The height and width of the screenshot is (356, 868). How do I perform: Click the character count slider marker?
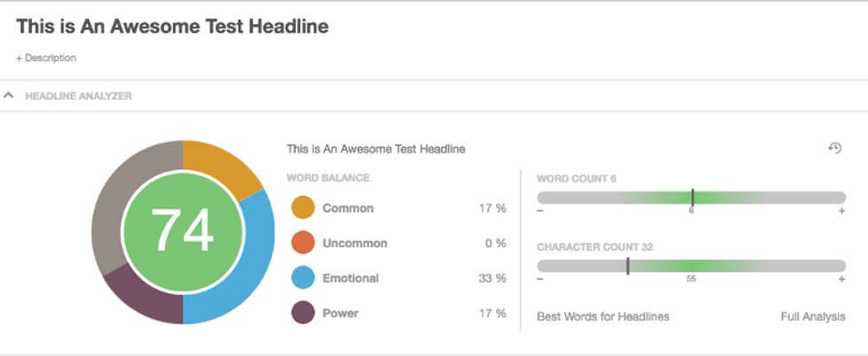[x=627, y=266]
